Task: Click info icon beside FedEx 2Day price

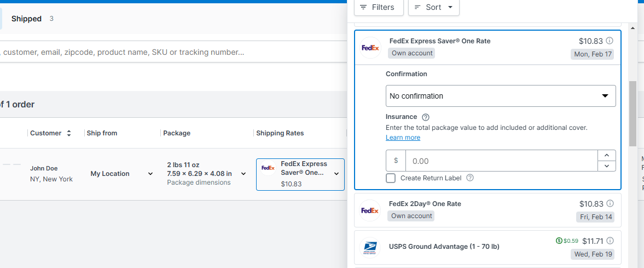Action: (x=610, y=203)
